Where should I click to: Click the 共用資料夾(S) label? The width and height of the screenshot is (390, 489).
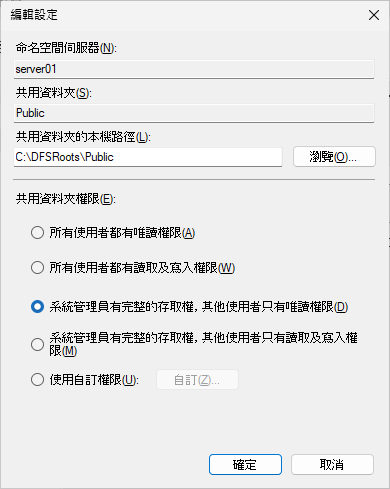coord(54,93)
